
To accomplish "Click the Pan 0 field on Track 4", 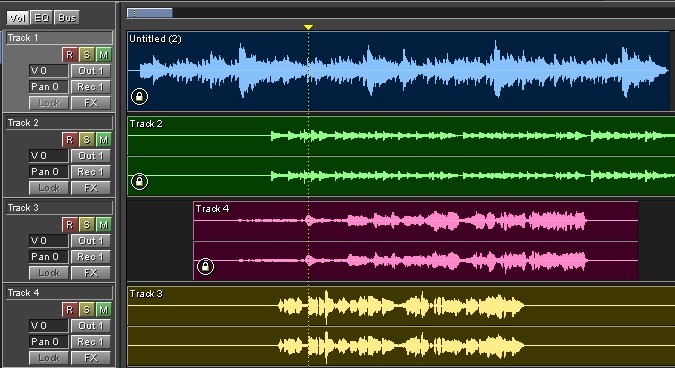I will coord(49,342).
